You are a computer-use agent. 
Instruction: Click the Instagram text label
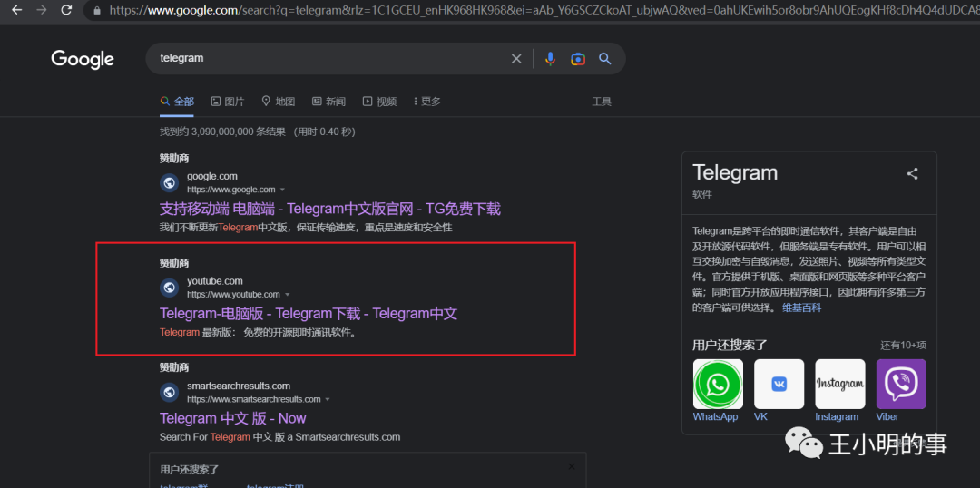pyautogui.click(x=837, y=416)
